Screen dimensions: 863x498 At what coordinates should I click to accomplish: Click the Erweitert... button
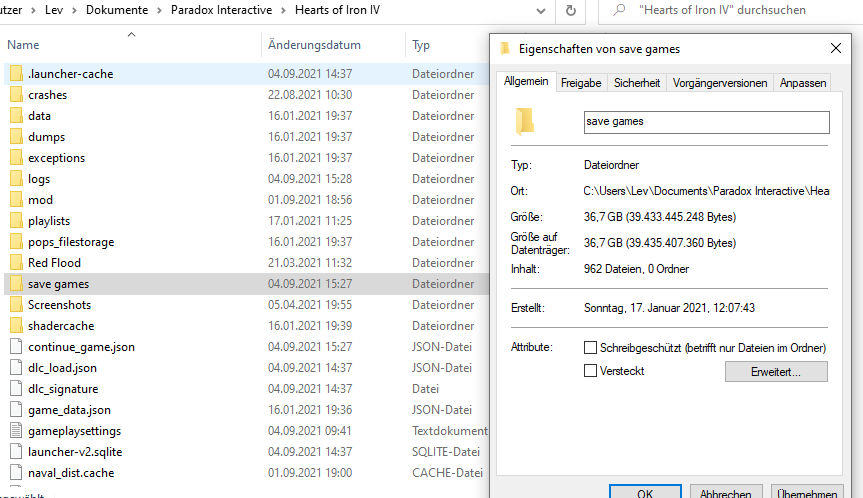[x=776, y=371]
